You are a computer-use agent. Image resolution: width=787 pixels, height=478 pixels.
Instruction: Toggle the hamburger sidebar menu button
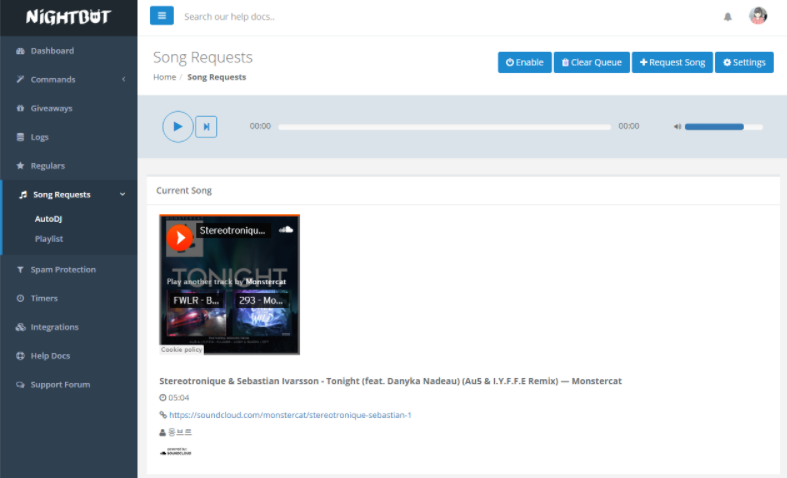point(162,16)
